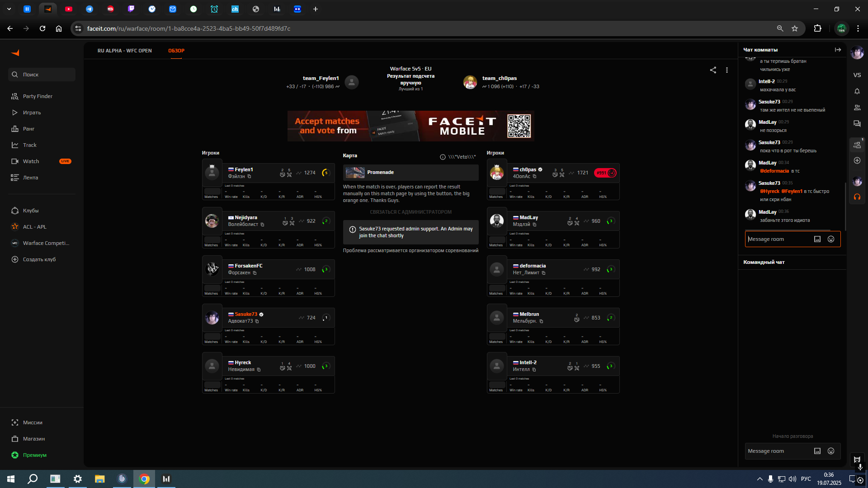Open Melbrun player name
The height and width of the screenshot is (488, 868).
529,314
